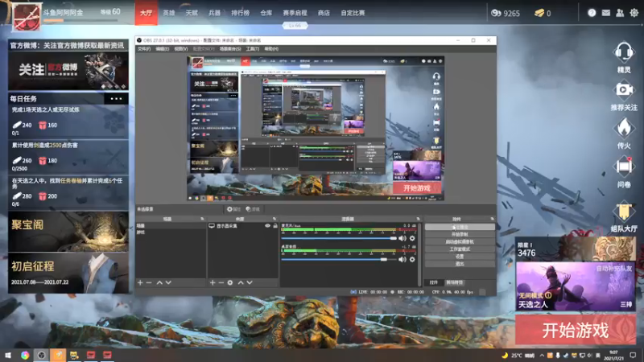
Task: Open the 组队大厅 team lobby icon
Action: point(623,210)
